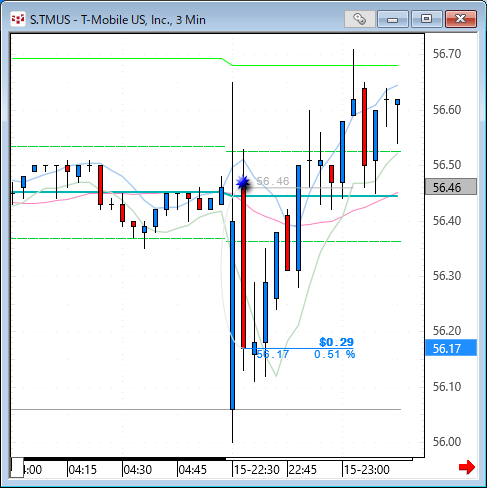The height and width of the screenshot is (488, 487).
Task: Click the small white box on time axis
Action: click(x=17, y=468)
